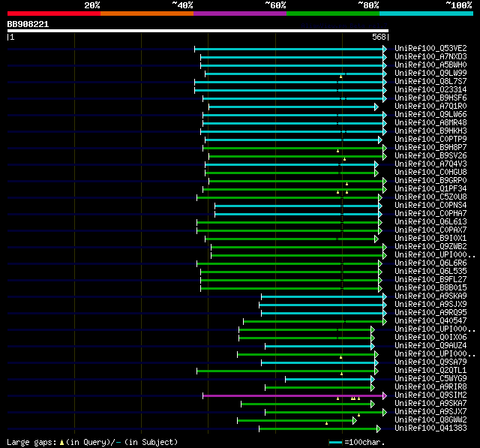The height and width of the screenshot is (448, 480).
Task: Open hit UniRef100_A7NXD3
Action: (430, 56)
